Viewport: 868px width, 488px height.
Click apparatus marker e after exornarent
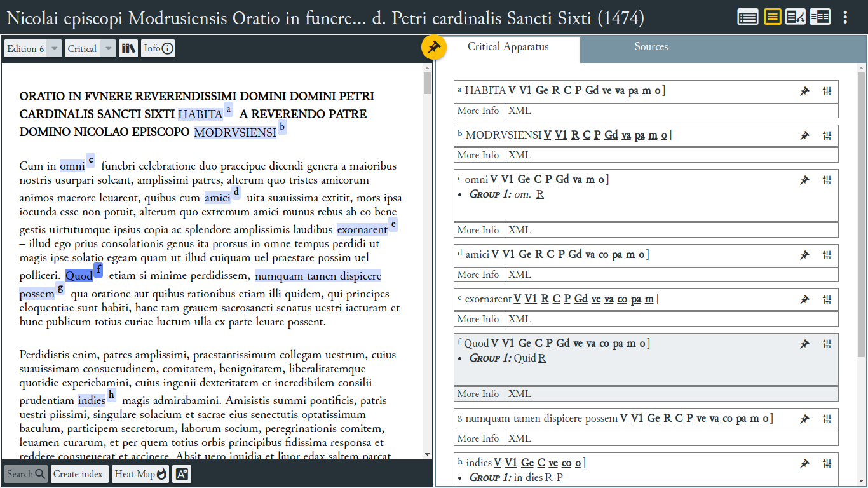pyautogui.click(x=393, y=224)
